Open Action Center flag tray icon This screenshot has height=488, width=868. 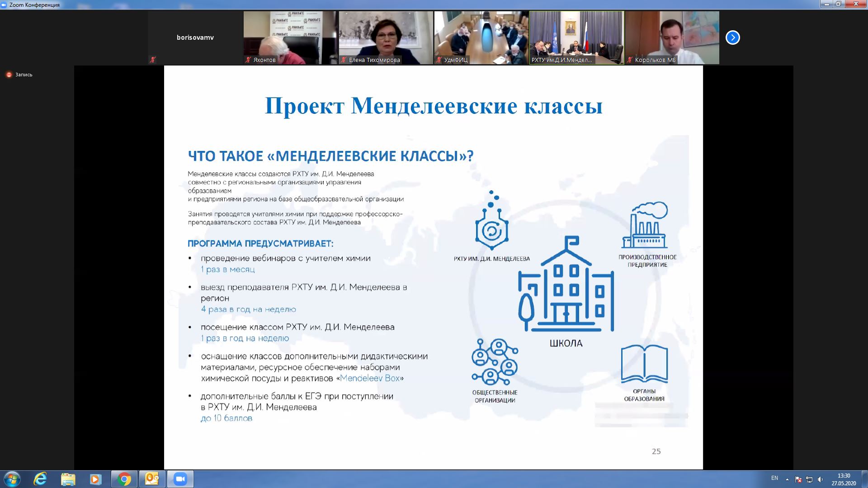click(798, 479)
